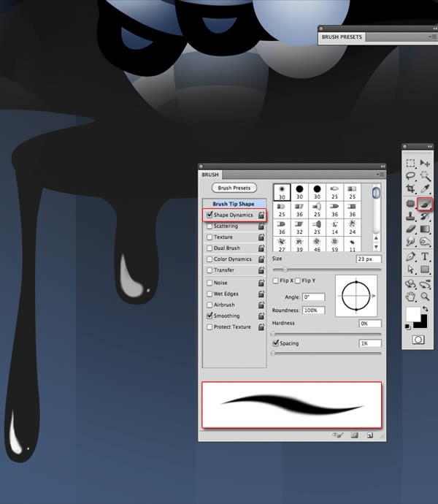Swap foreground and background colors
This screenshot has width=438, height=504.
[426, 309]
